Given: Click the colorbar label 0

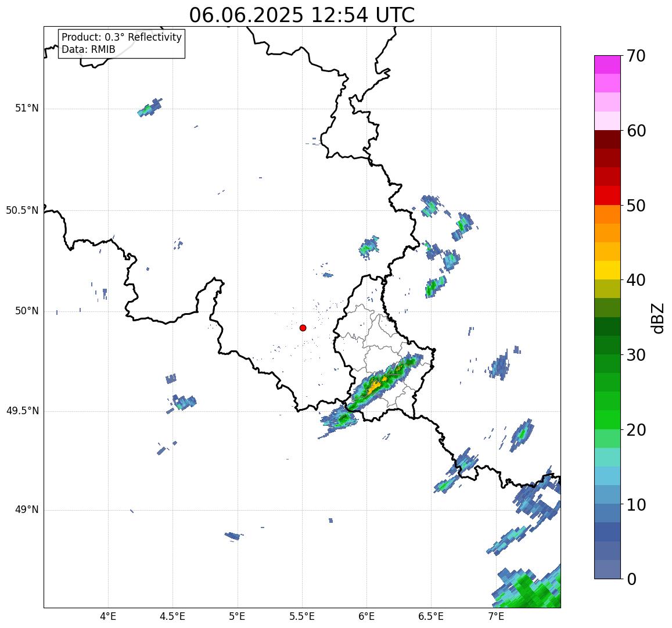Looking at the screenshot, I should (631, 579).
